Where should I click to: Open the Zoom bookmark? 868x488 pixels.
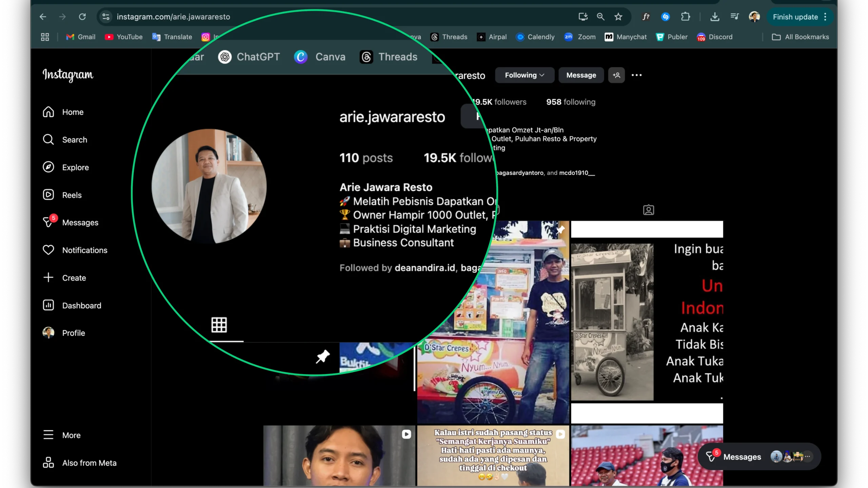[x=580, y=37]
